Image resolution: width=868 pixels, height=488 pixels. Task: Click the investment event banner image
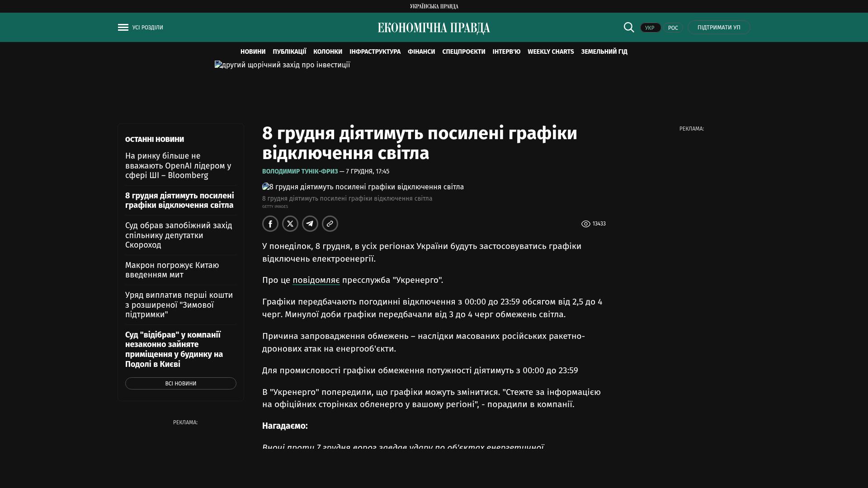[x=282, y=65]
